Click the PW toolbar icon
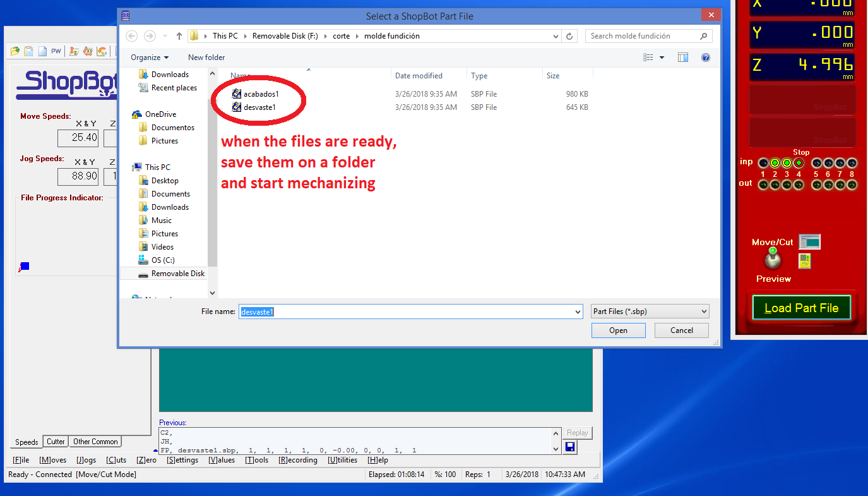Viewport: 868px width, 496px height. pyautogui.click(x=56, y=51)
